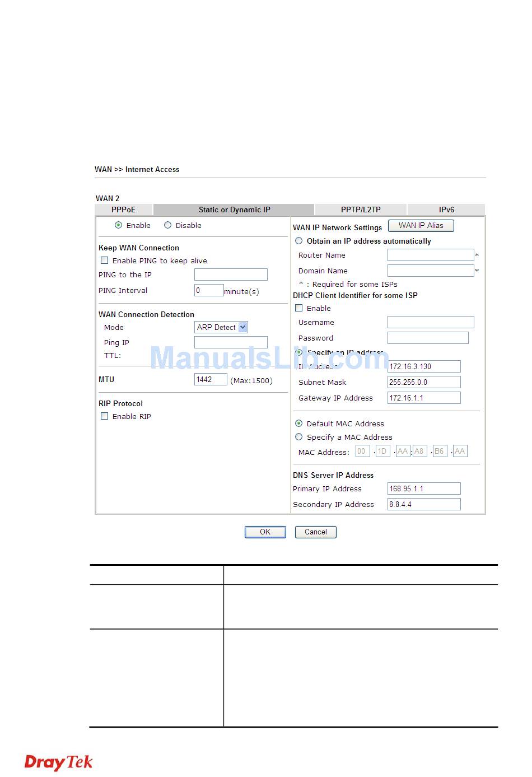The image size is (532, 777).
Task: Select the Static or Dynamic IP tab
Action: [x=234, y=210]
